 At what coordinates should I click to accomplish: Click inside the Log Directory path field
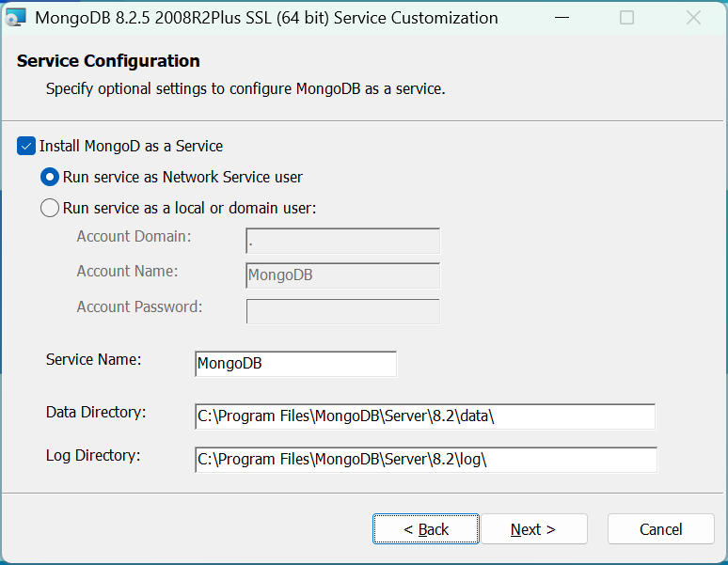(424, 460)
